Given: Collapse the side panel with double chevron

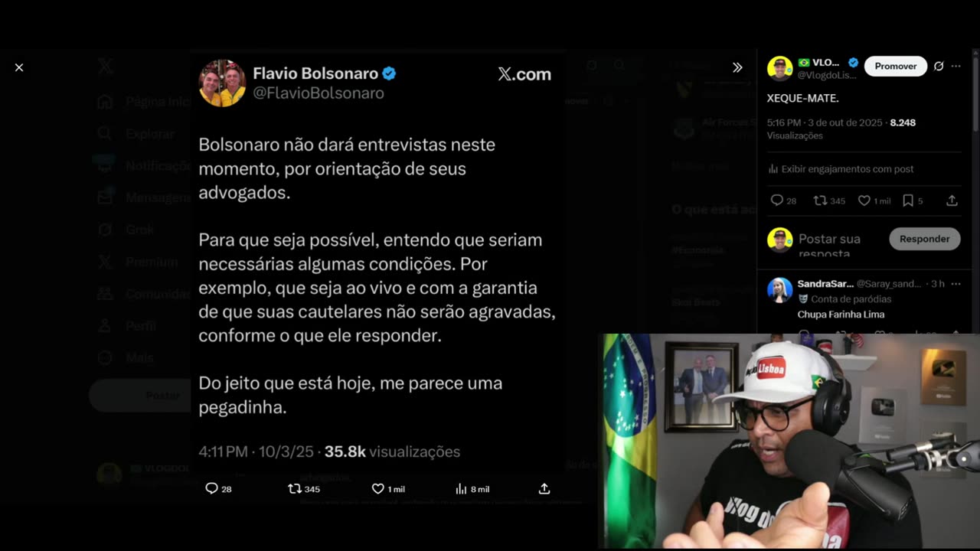Looking at the screenshot, I should (737, 67).
